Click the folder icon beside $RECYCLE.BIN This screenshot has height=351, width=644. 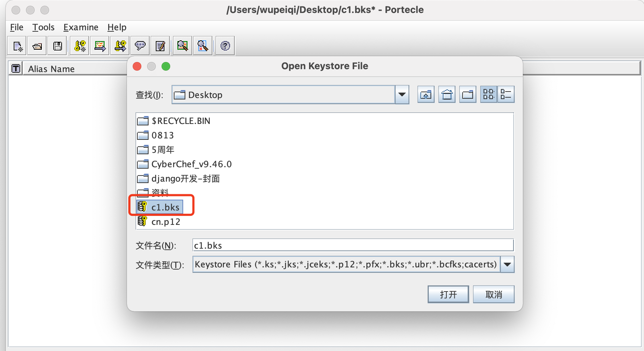pos(143,121)
